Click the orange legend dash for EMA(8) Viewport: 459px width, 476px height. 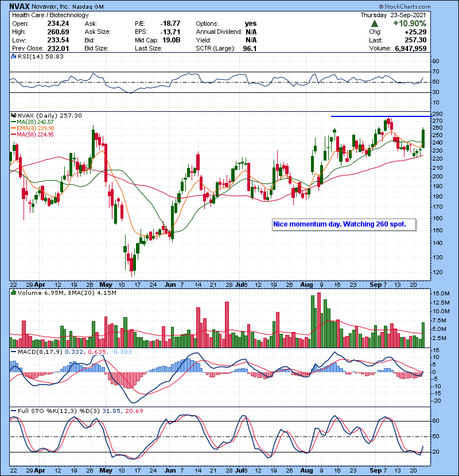tap(13, 128)
